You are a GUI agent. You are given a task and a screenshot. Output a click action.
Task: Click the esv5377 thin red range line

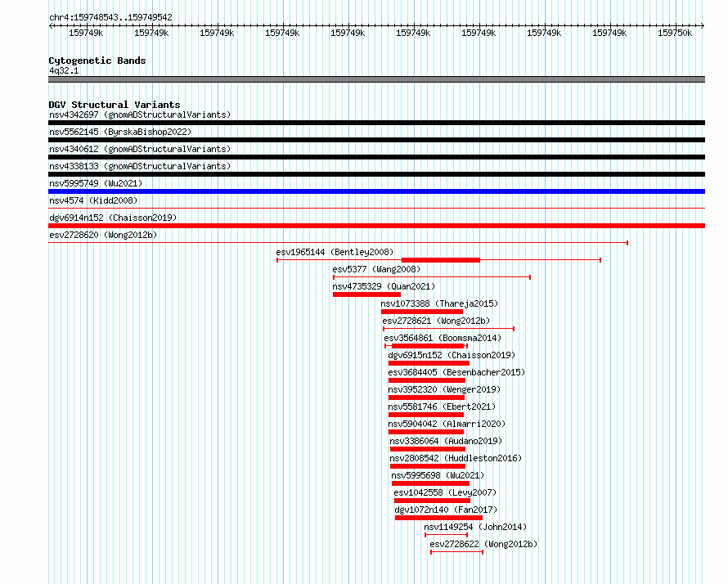pos(432,277)
